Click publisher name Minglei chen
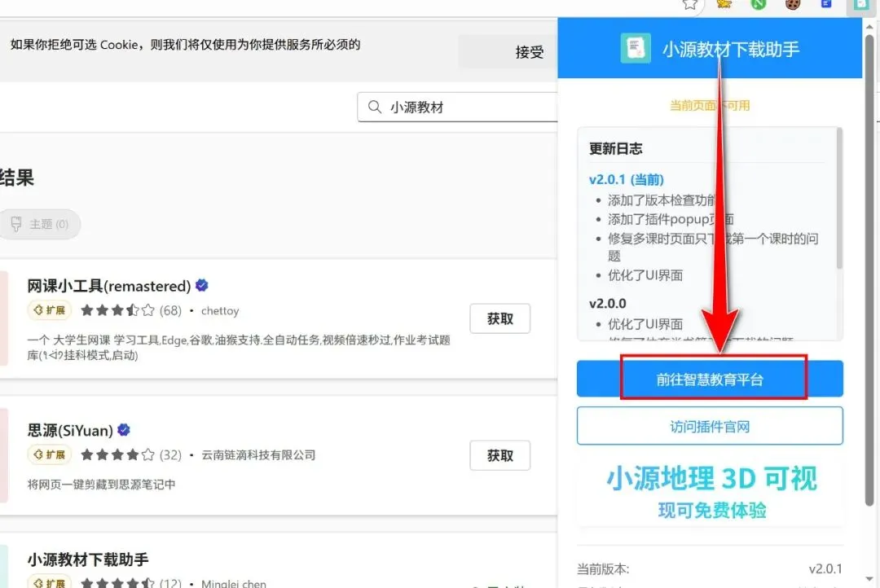The image size is (880, 588). tap(234, 583)
